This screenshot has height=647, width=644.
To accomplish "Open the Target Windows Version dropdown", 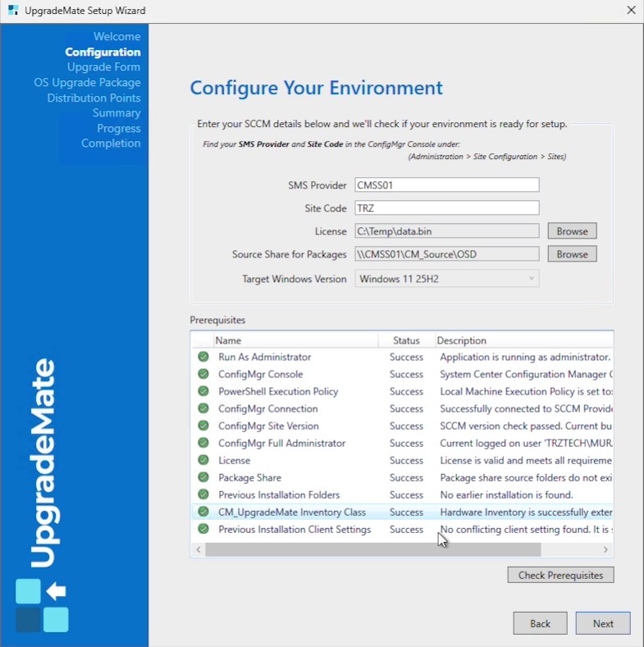I will [446, 279].
